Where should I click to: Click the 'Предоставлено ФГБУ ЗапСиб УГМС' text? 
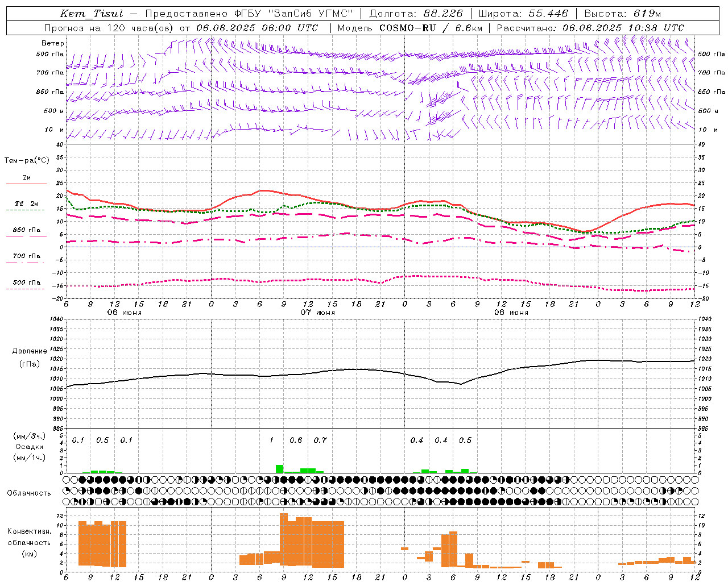(x=249, y=14)
